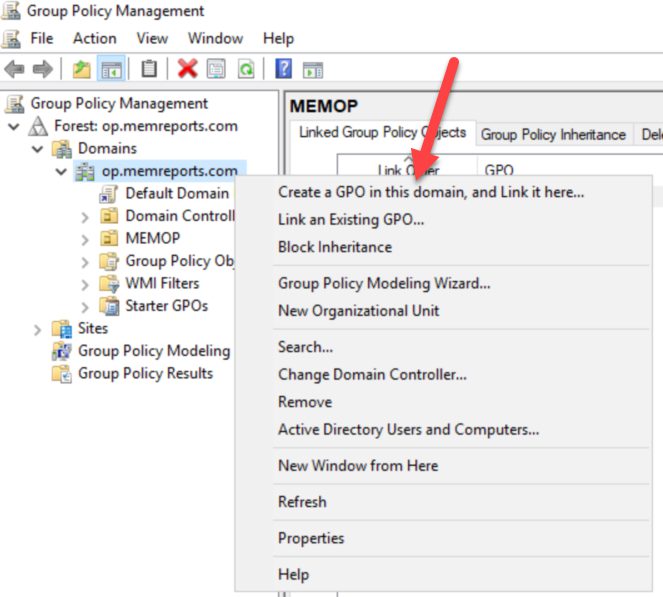663x597 pixels.
Task: Expand the Domain Controllers node
Action: tap(85, 217)
